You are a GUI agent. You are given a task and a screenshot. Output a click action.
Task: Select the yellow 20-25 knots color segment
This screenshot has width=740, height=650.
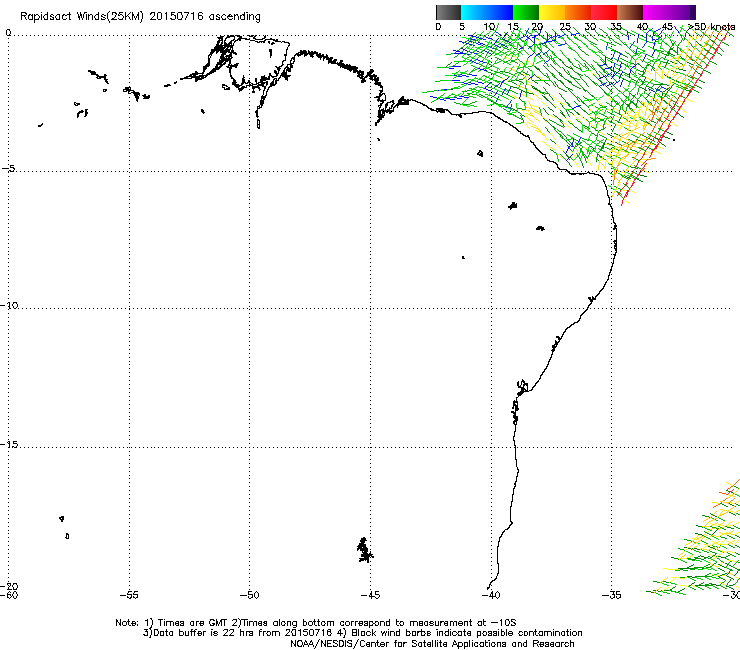[x=552, y=12]
